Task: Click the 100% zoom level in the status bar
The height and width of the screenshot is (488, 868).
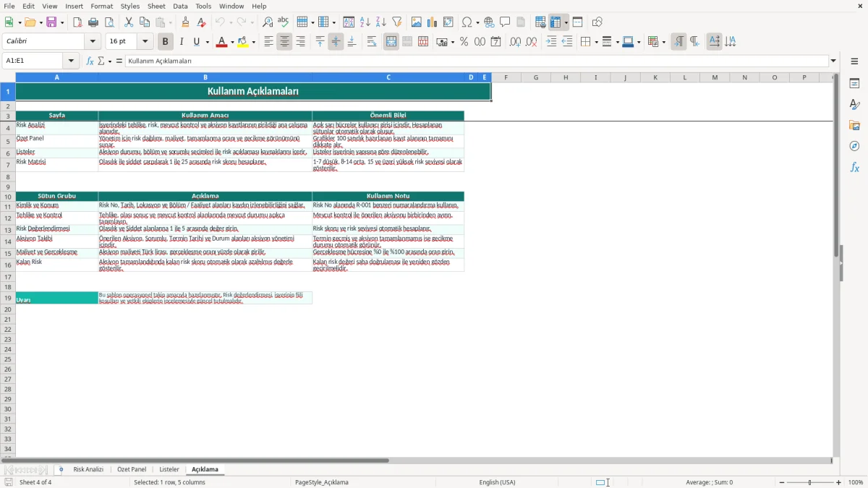Action: [x=856, y=482]
